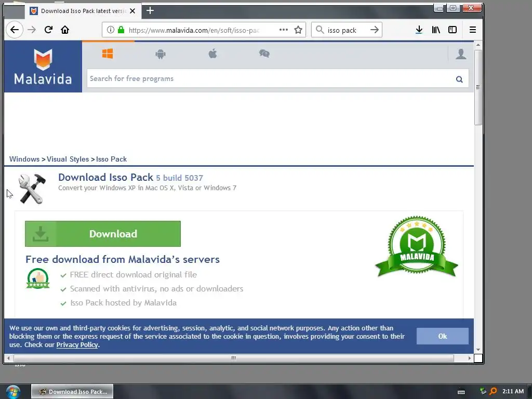Click the Convert your Windows XP subtitle
The width and height of the screenshot is (532, 399).
(147, 188)
